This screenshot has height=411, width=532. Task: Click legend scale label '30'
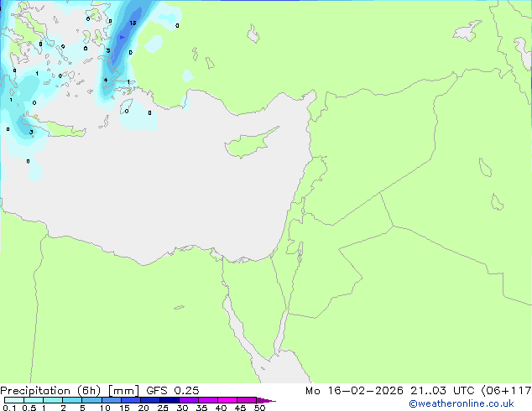(x=182, y=408)
